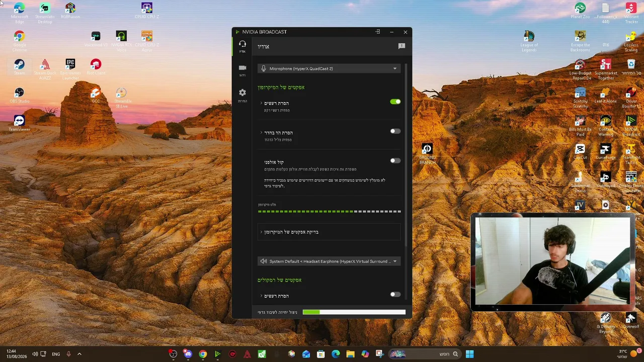644x362 pixels.
Task: Select the GROUND BRANCH desktop shortcut
Action: click(x=427, y=154)
